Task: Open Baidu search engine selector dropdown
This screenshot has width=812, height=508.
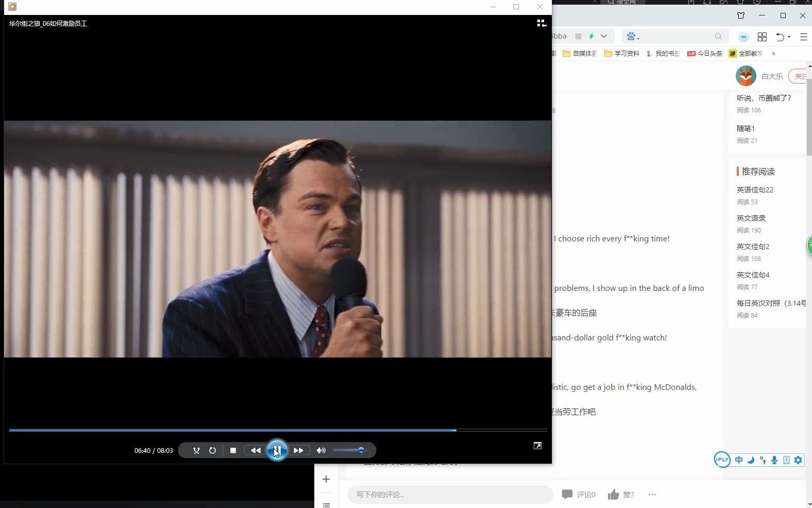Action: (x=633, y=37)
